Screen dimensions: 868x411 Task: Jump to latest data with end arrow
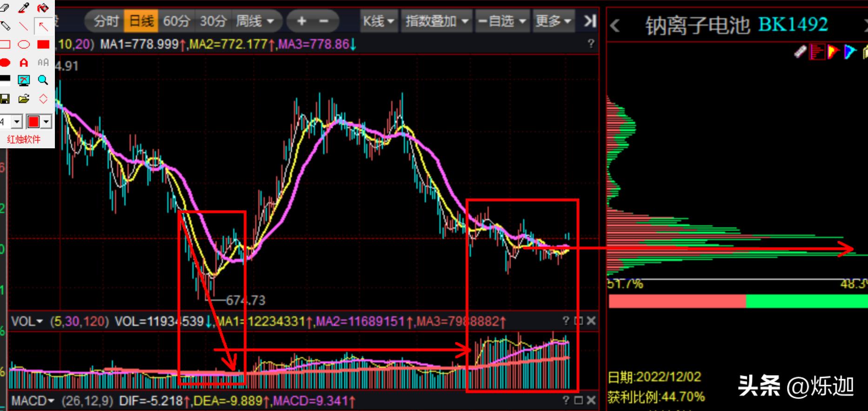click(590, 21)
